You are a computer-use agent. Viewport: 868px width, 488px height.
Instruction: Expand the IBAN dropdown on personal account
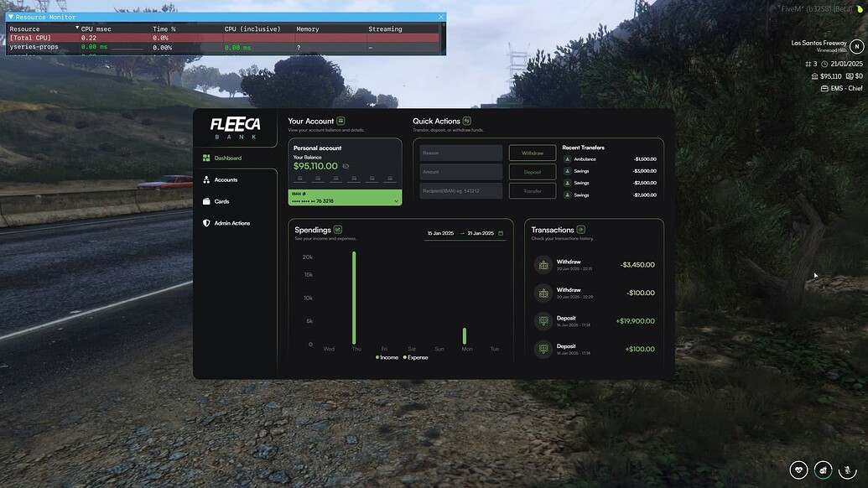[394, 200]
